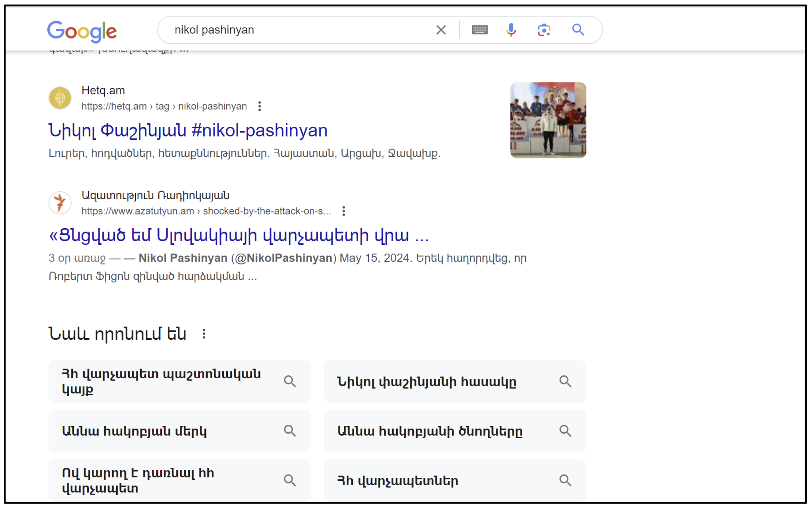Click the blue magnifier search button
812x508 pixels.
[578, 29]
